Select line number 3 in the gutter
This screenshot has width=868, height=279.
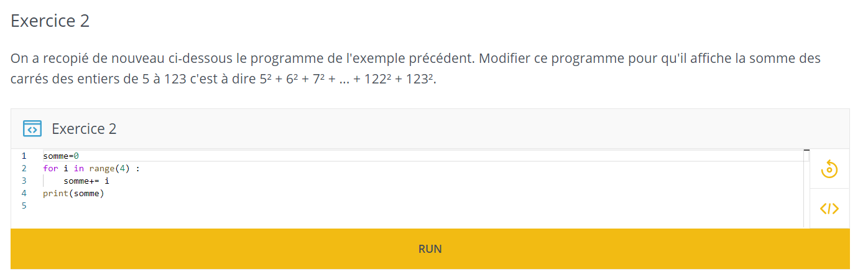coord(24,181)
